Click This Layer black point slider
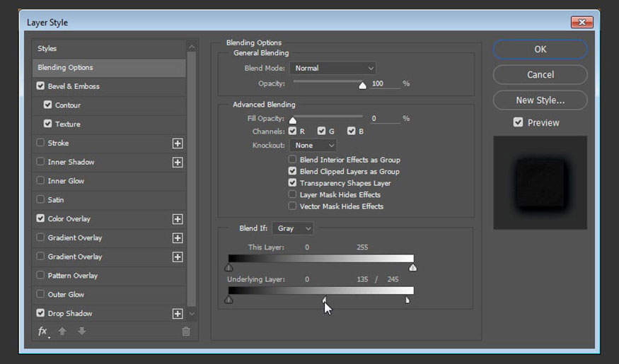The image size is (619, 364). click(x=228, y=268)
